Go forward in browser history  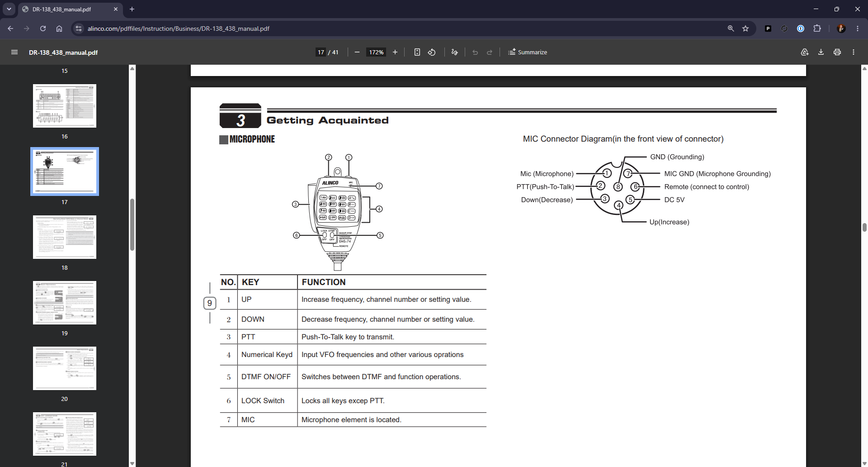[27, 29]
